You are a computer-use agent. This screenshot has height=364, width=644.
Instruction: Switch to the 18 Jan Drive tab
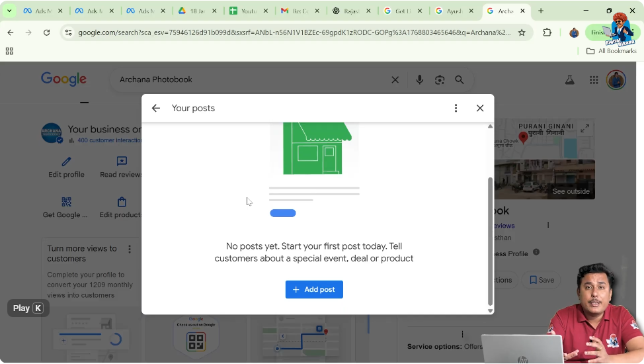tap(197, 11)
